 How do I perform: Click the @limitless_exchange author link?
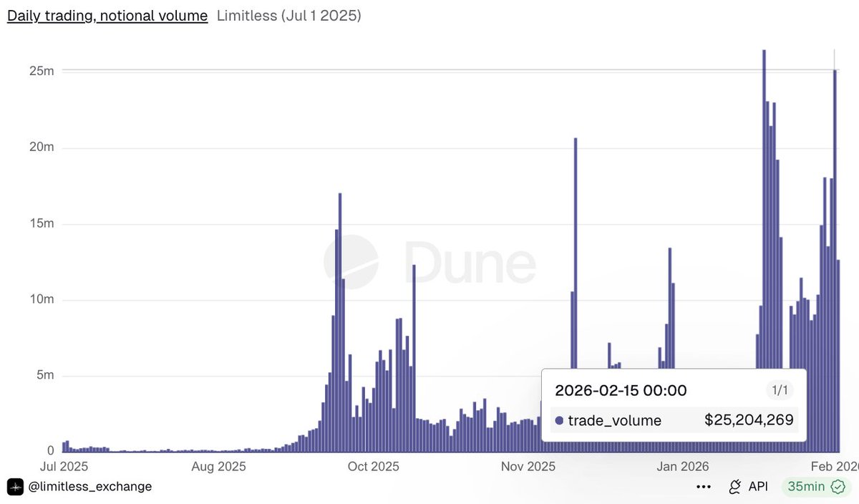pos(90,486)
